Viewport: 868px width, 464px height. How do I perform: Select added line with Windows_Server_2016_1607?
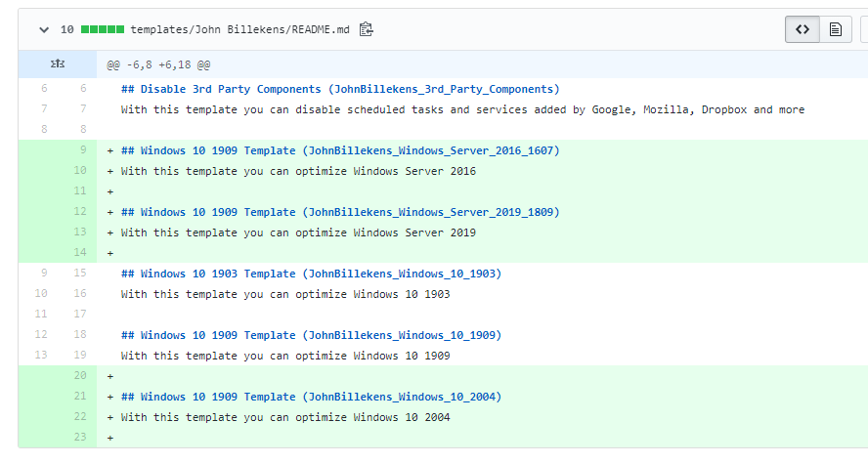point(340,150)
